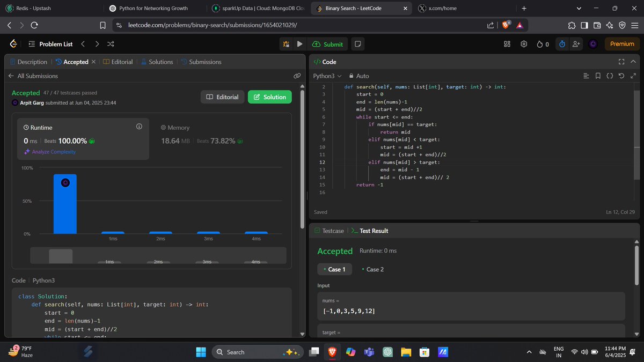The width and height of the screenshot is (644, 362).
Task: Open Python for Networking Growth tab
Action: pos(154,9)
